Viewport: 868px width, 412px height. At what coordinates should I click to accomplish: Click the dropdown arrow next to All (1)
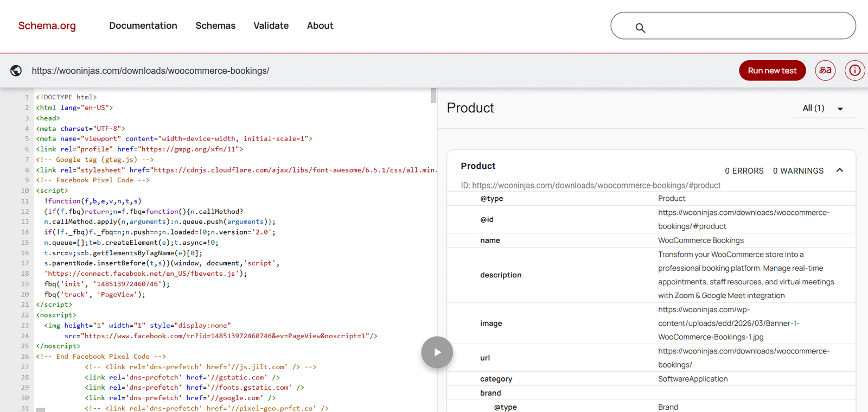(x=840, y=109)
